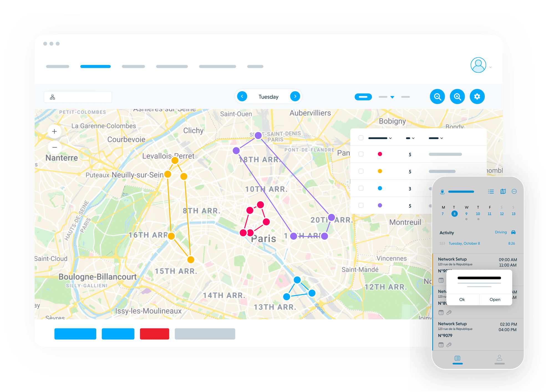This screenshot has width=546, height=392.
Task: Select the pink marker below Paris label
Action: coord(250,233)
